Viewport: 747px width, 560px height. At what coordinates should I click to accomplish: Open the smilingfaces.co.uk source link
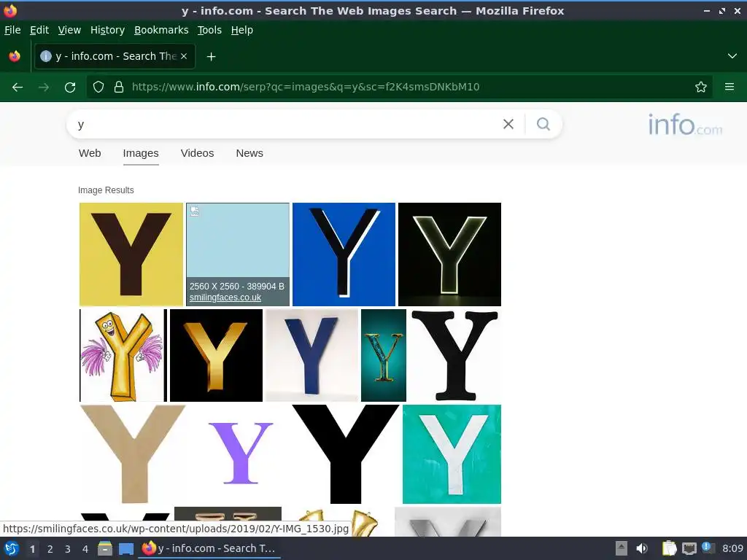coord(225,297)
